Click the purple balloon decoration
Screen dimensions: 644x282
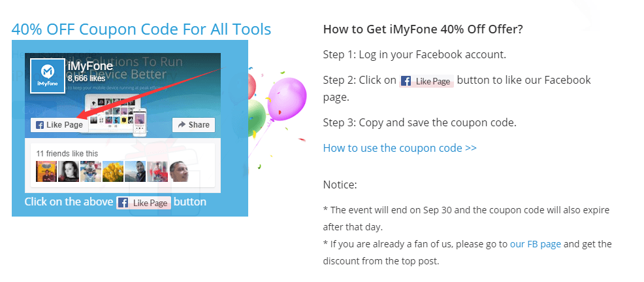tap(290, 96)
